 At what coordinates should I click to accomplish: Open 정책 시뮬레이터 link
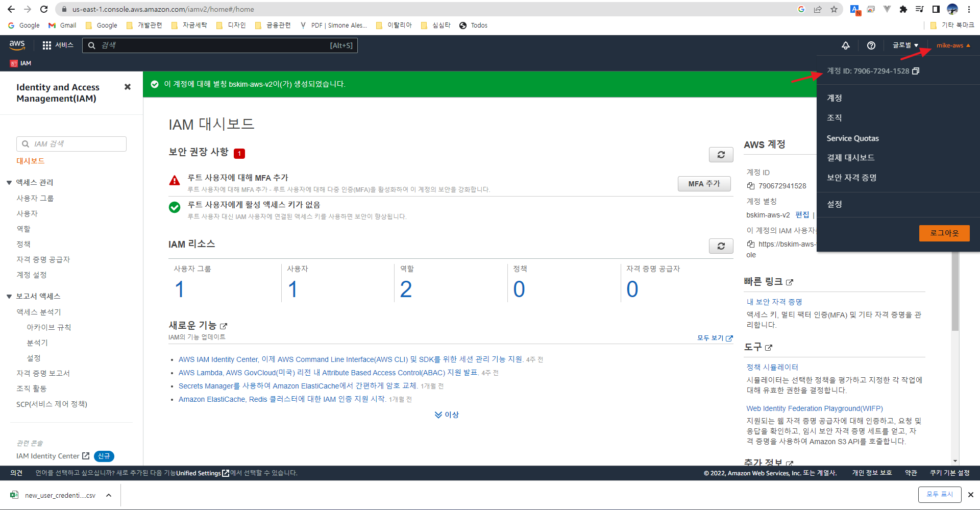(x=772, y=368)
